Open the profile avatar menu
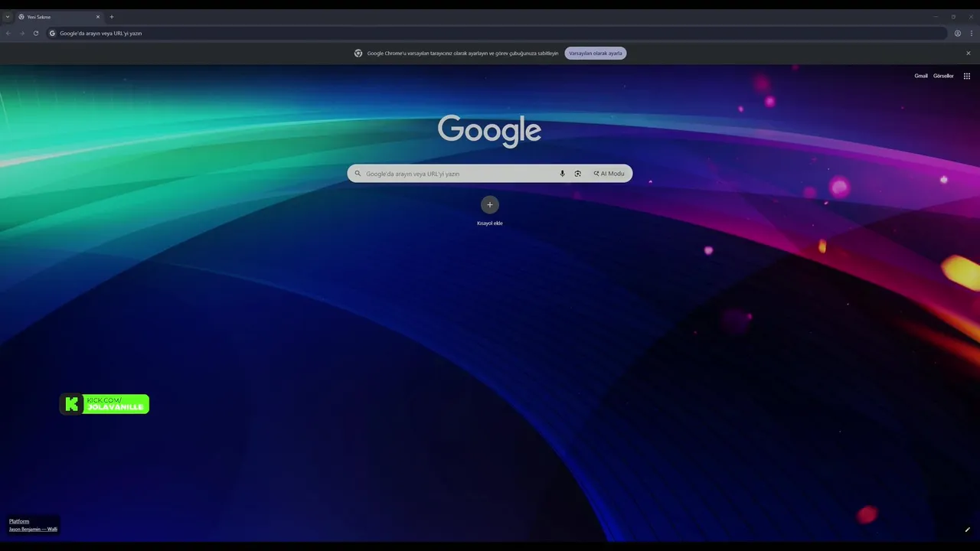Viewport: 980px width, 551px height. (958, 33)
